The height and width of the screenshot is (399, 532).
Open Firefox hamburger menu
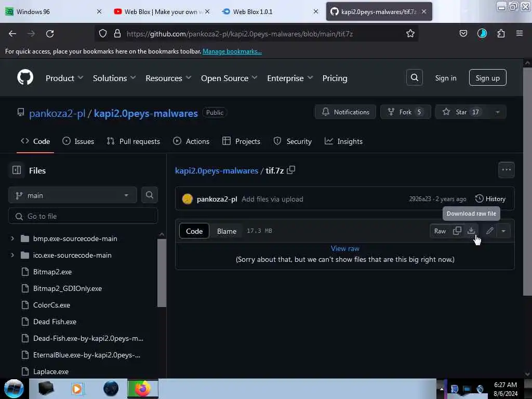click(519, 34)
